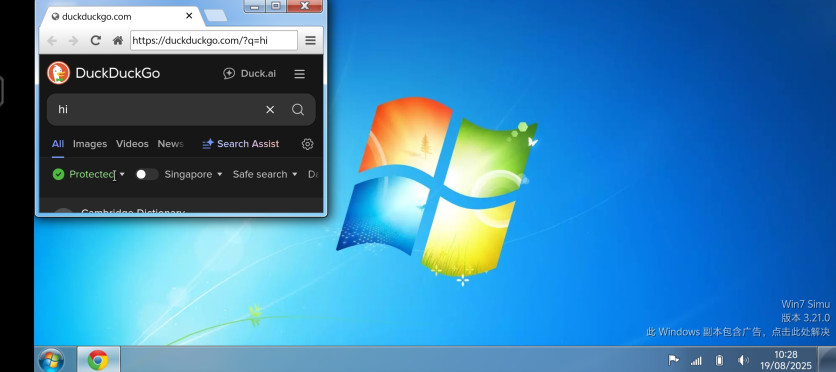Click the battery tray icon
Image resolution: width=836 pixels, height=372 pixels.
(x=719, y=360)
